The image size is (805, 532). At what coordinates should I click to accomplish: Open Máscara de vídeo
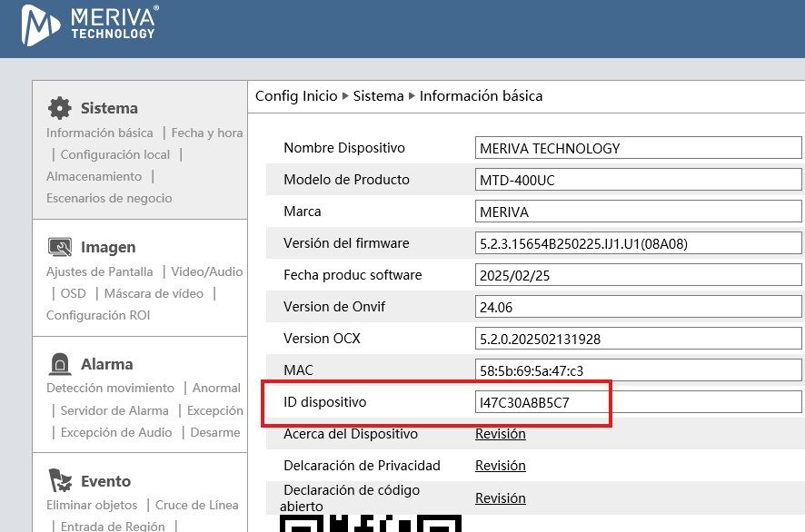pos(154,293)
